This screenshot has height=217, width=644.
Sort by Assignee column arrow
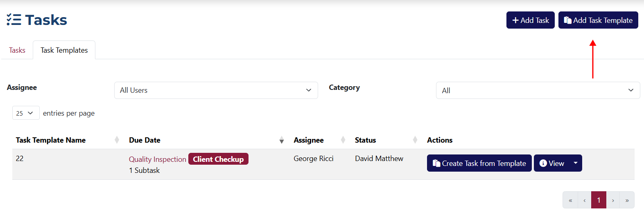343,140
